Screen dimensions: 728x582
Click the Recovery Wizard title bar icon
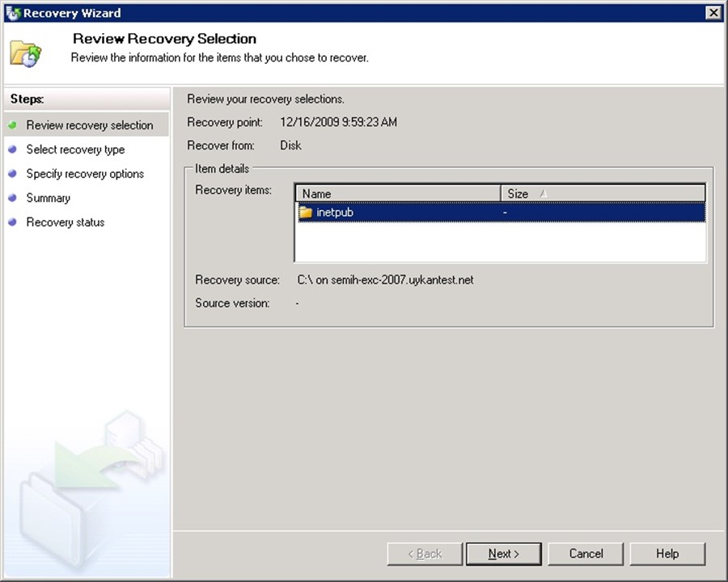pyautogui.click(x=12, y=13)
